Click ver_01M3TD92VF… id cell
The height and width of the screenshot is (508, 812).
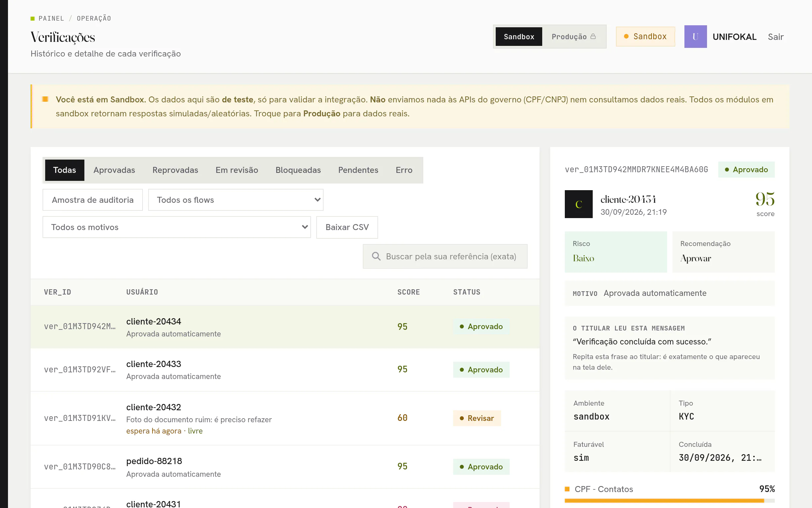[x=79, y=370]
